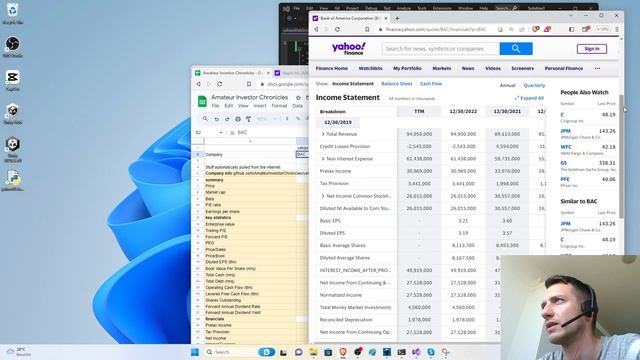
Task: Open WFC ticker under People Also Watch
Action: pyautogui.click(x=566, y=147)
